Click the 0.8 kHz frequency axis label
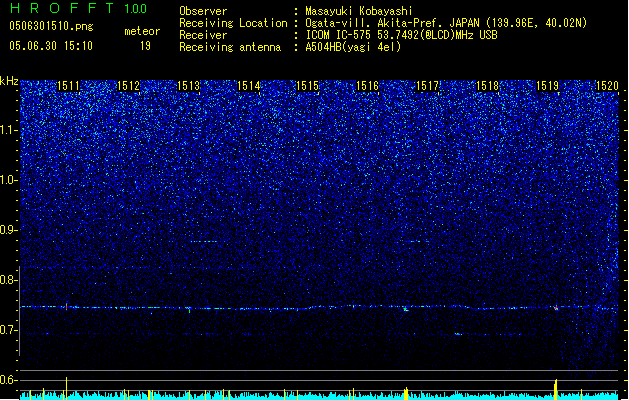Image resolution: width=629 pixels, height=400 pixels. [8, 280]
